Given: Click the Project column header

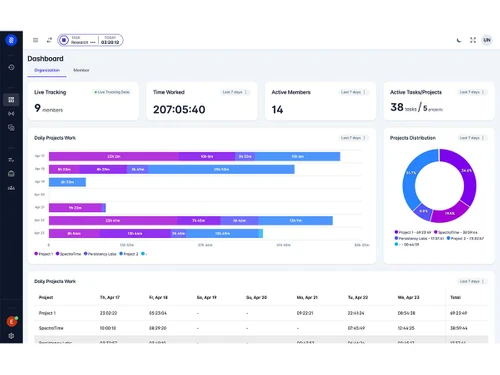Looking at the screenshot, I should 46,297.
